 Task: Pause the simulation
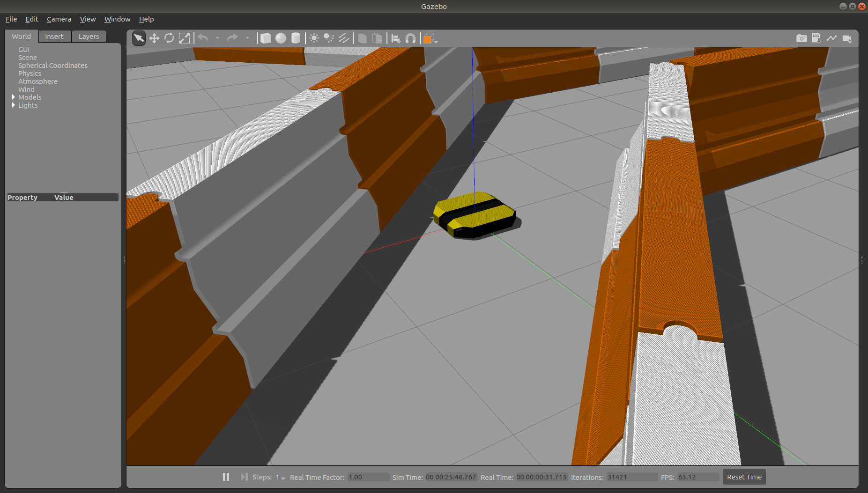pos(226,477)
